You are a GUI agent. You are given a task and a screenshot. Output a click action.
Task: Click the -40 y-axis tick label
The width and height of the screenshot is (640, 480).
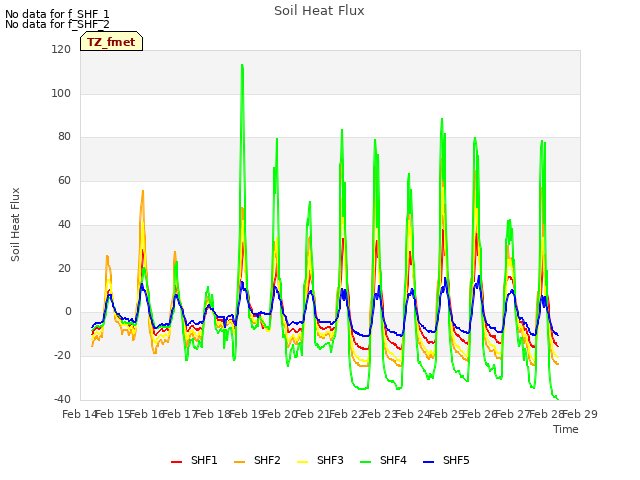coord(62,399)
